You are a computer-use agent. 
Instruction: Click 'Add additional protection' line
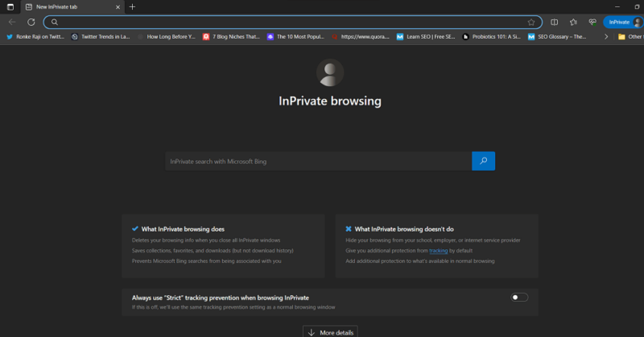click(419, 261)
